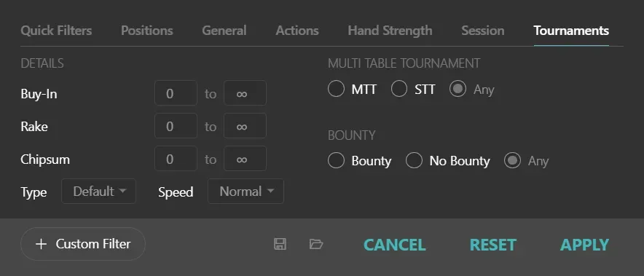Select the STT radio option

[398, 89]
